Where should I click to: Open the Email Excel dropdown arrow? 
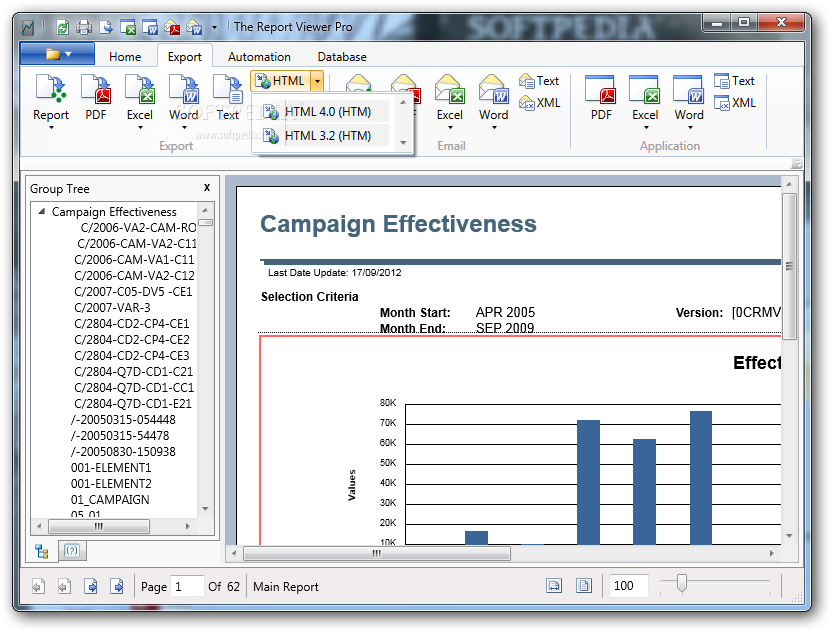(450, 128)
